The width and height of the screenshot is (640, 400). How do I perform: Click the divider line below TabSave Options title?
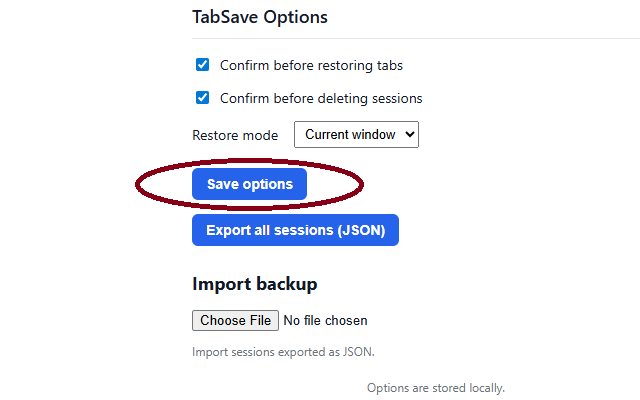coord(416,38)
